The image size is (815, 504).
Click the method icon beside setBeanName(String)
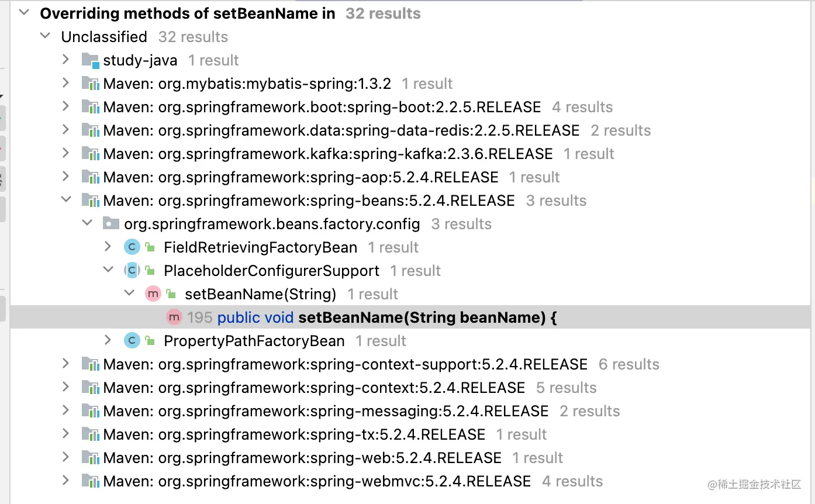point(153,294)
